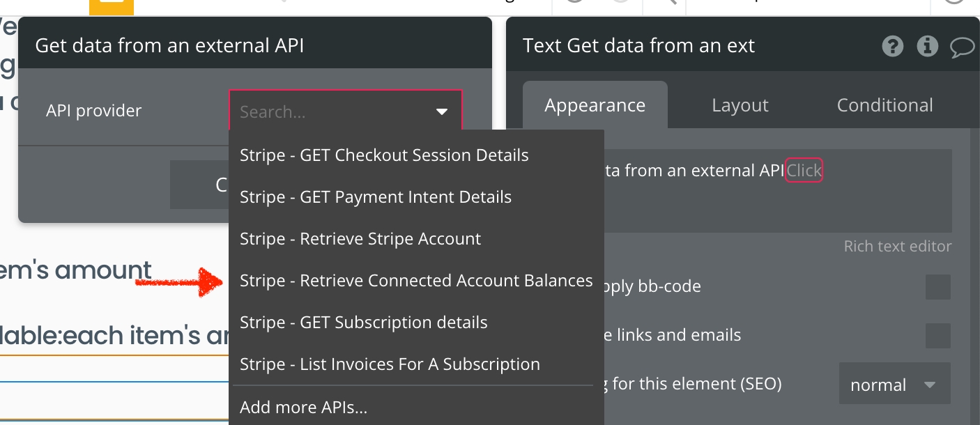The width and height of the screenshot is (980, 425).
Task: Switch to the Appearance tab
Action: pyautogui.click(x=595, y=105)
